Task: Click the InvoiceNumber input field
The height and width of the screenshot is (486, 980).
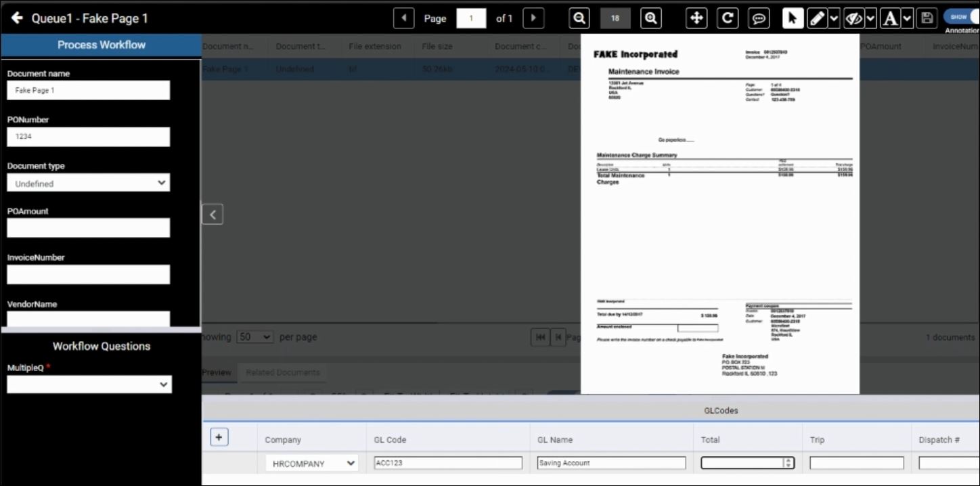Action: 89,275
